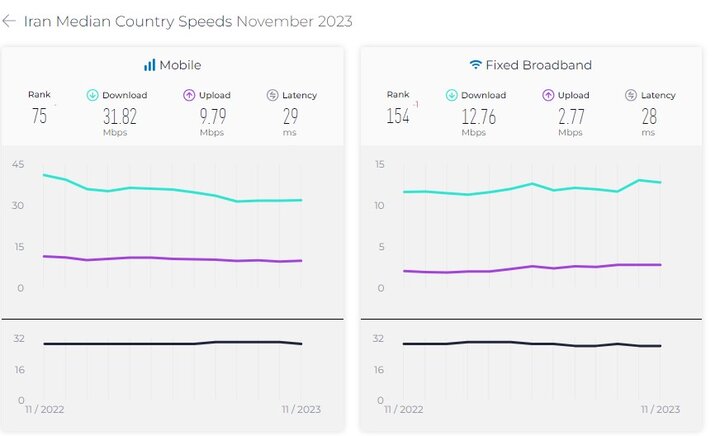The height and width of the screenshot is (436, 720).
Task: Click the Mobile Upload arrow icon
Action: [x=188, y=95]
